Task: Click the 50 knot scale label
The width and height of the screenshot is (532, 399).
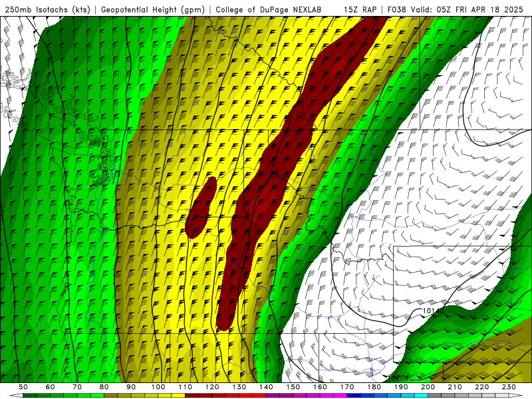Action: coord(23,387)
